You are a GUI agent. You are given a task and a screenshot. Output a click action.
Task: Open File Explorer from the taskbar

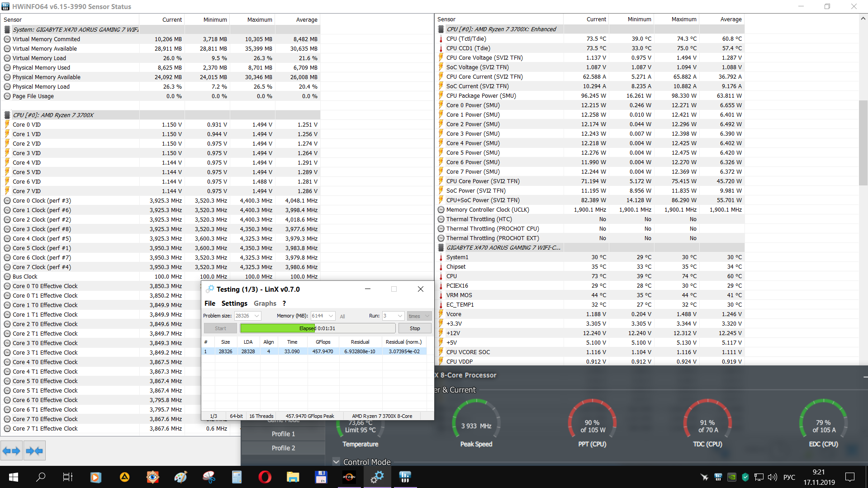[x=293, y=477]
